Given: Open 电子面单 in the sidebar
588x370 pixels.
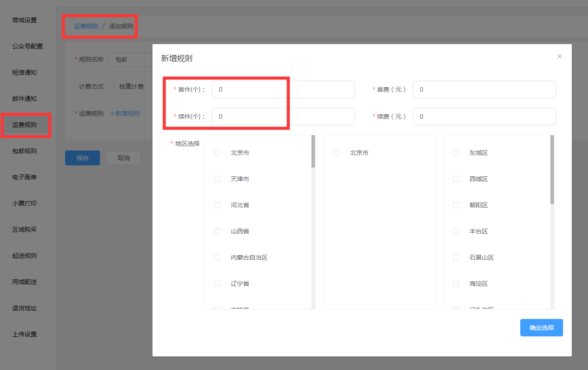Looking at the screenshot, I should click(x=24, y=177).
